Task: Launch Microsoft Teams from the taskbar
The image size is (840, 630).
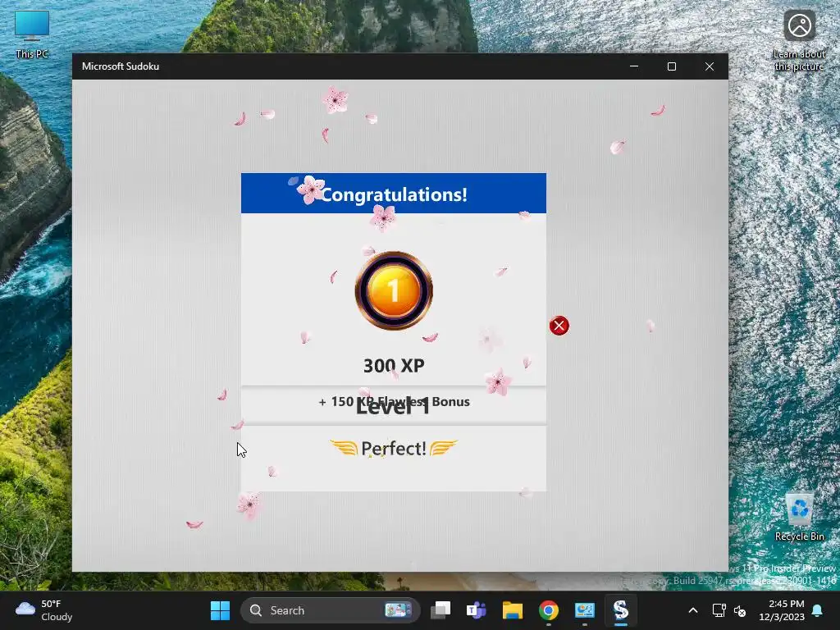Action: 476,610
